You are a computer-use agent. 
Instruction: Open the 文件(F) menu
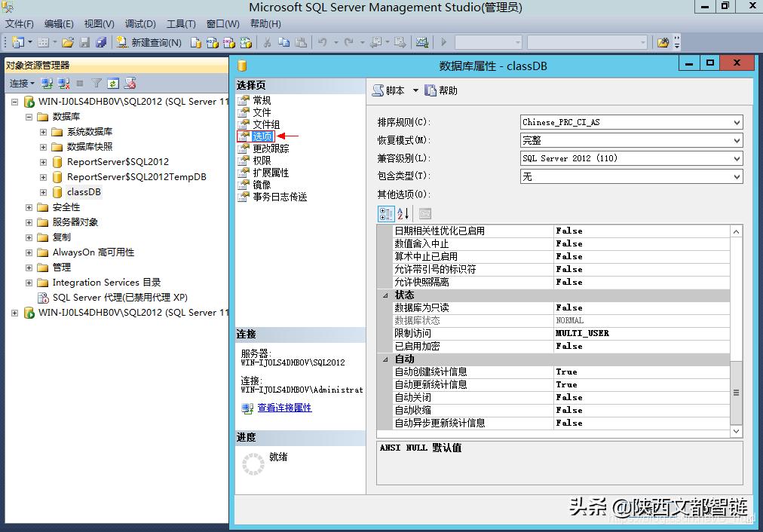pos(20,24)
